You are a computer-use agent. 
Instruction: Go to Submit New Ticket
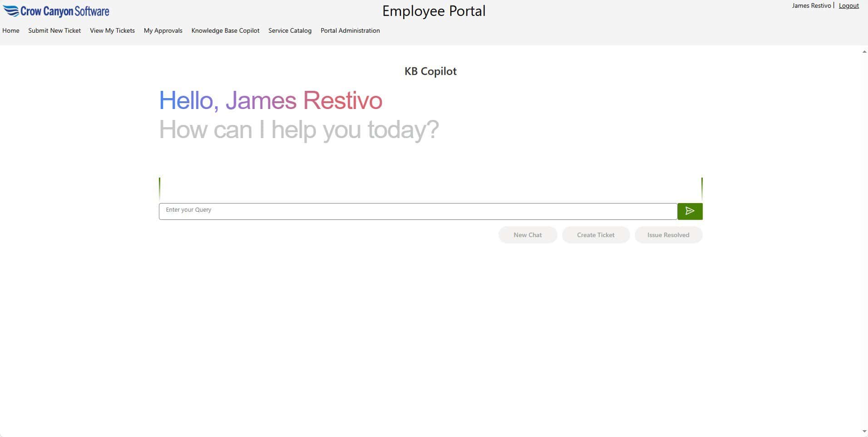[54, 30]
